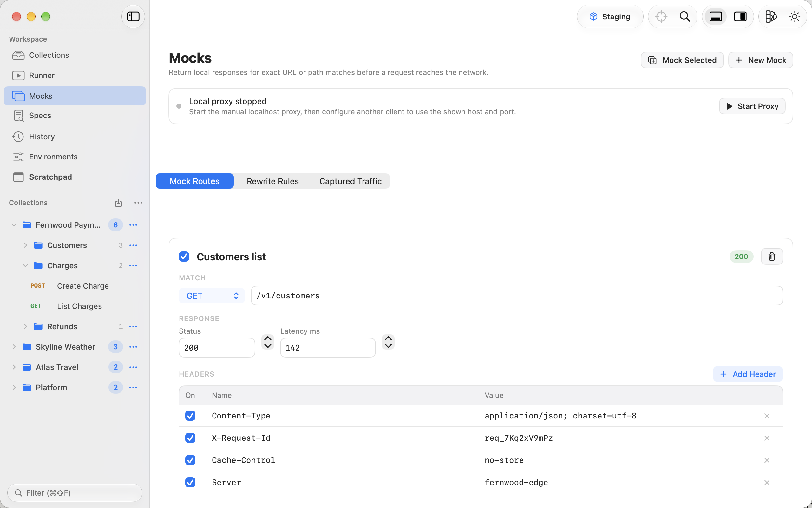Image resolution: width=812 pixels, height=508 pixels.
Task: Click the /v1/customers path input field
Action: tap(517, 296)
